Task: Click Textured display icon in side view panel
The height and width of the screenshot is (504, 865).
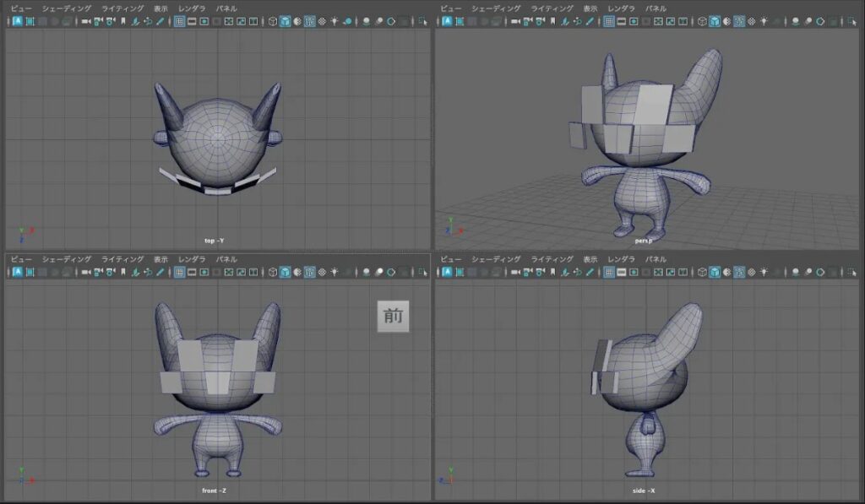Action: click(x=751, y=272)
